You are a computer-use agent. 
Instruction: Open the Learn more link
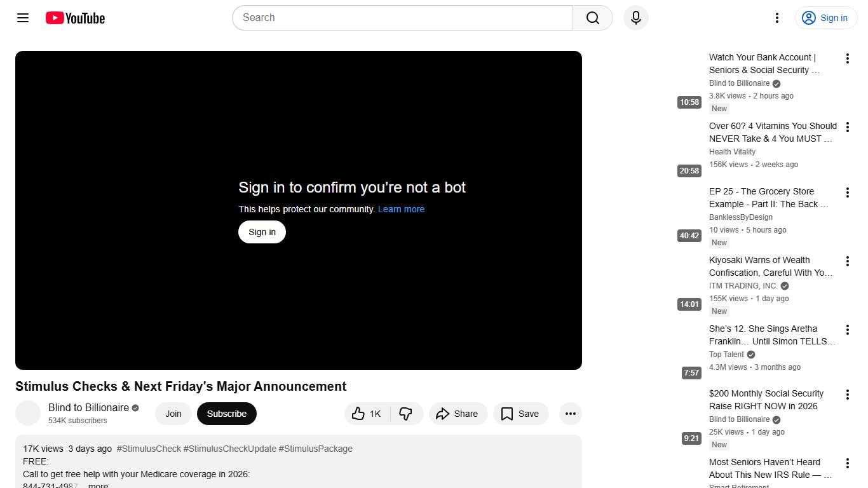coord(401,209)
